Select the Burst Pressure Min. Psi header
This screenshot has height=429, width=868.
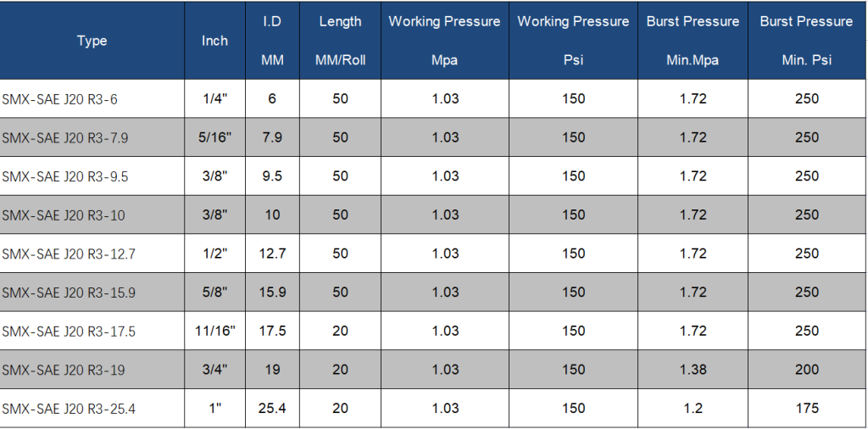coord(806,41)
